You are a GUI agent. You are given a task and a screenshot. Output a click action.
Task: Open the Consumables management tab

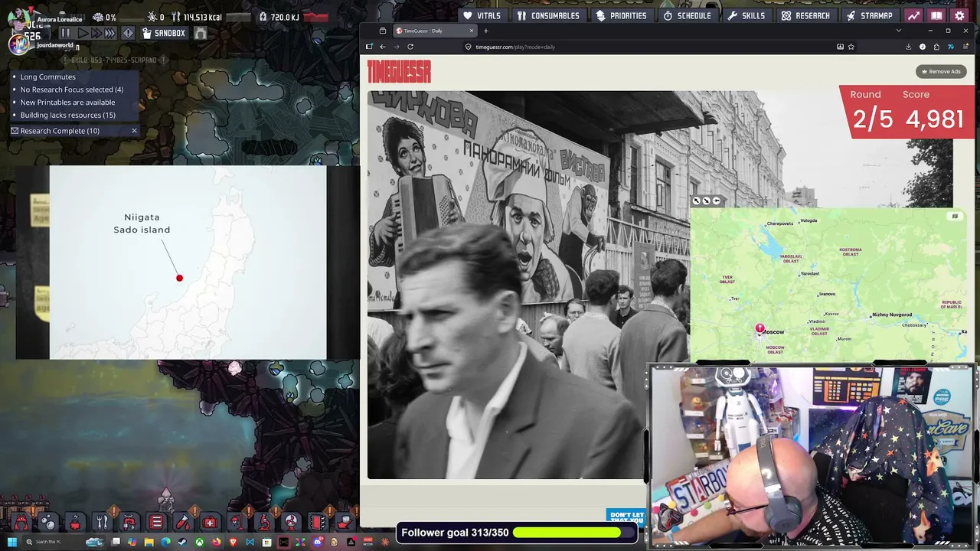[x=548, y=15]
